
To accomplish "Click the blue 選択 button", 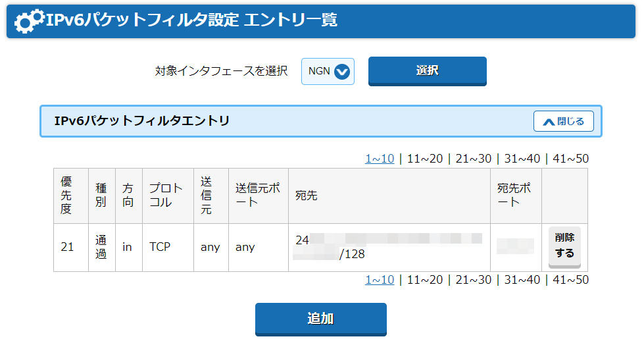I will [427, 71].
